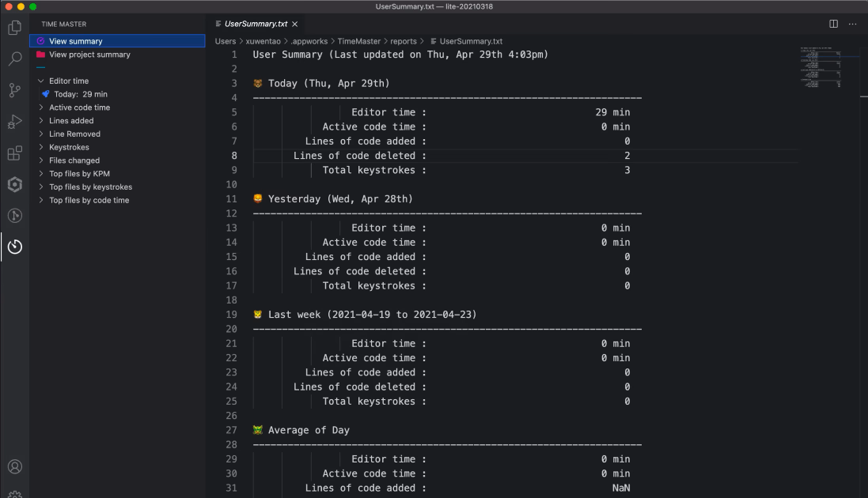The width and height of the screenshot is (868, 498).
Task: Click the 'User Summary (Last updated' heading line
Action: (400, 55)
